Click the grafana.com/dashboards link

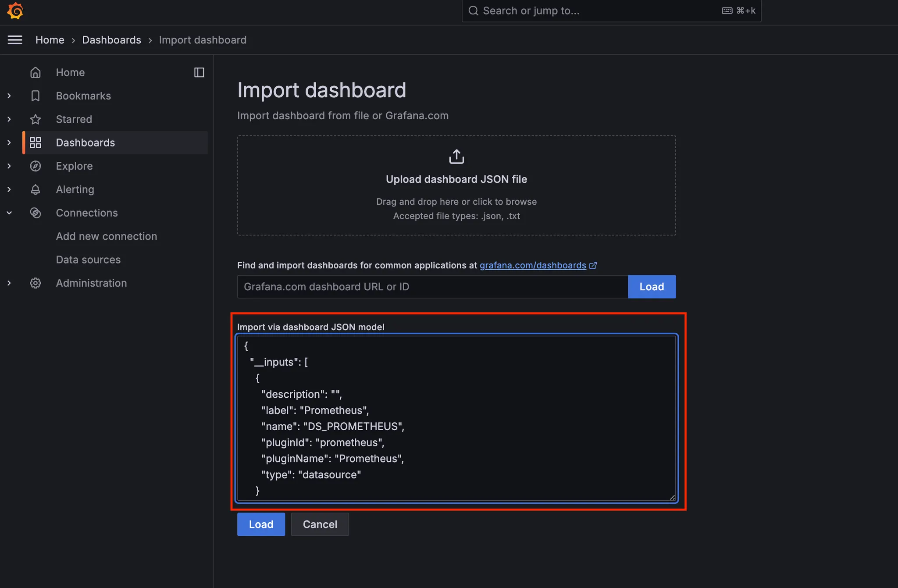533,265
